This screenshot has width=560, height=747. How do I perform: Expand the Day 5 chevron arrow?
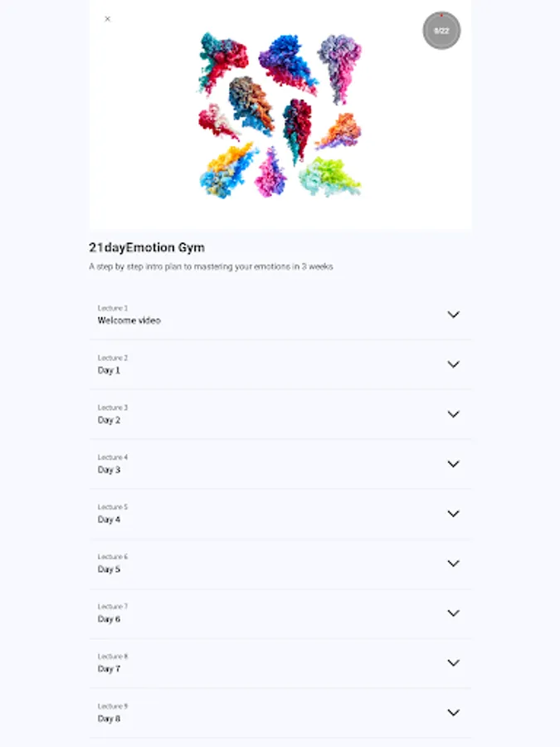(x=453, y=563)
